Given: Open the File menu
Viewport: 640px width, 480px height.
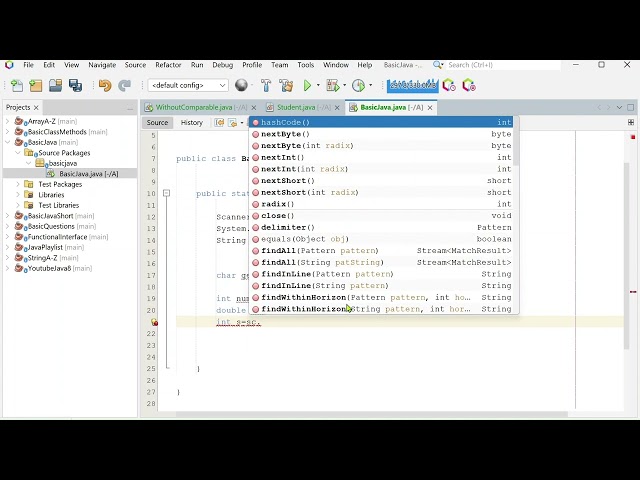Looking at the screenshot, I should coord(28,65).
